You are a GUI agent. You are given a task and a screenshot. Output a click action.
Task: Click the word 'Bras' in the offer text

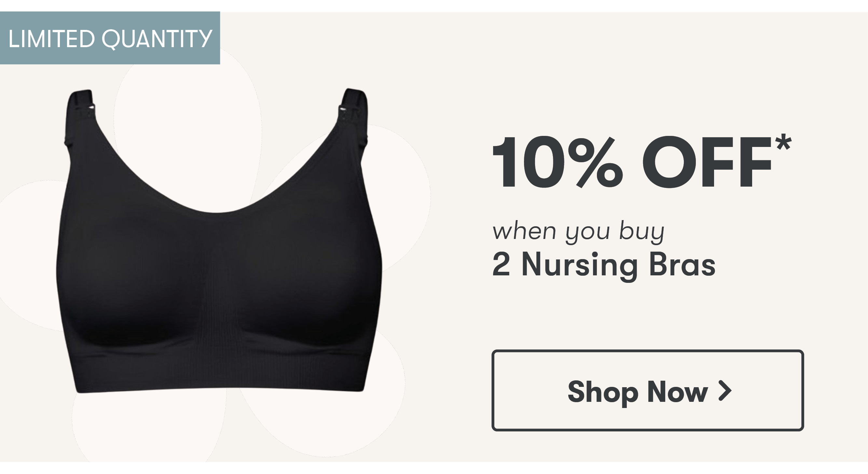coord(682,264)
